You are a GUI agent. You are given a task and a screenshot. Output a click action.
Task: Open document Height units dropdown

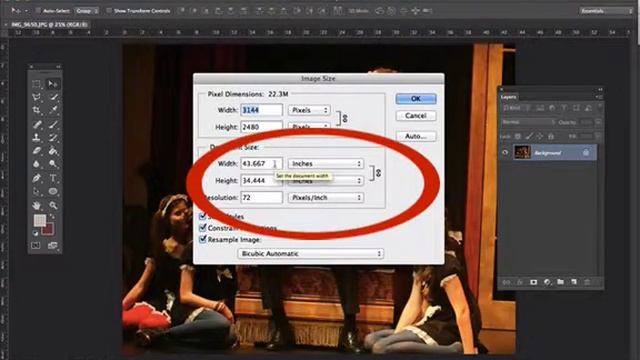(x=326, y=180)
